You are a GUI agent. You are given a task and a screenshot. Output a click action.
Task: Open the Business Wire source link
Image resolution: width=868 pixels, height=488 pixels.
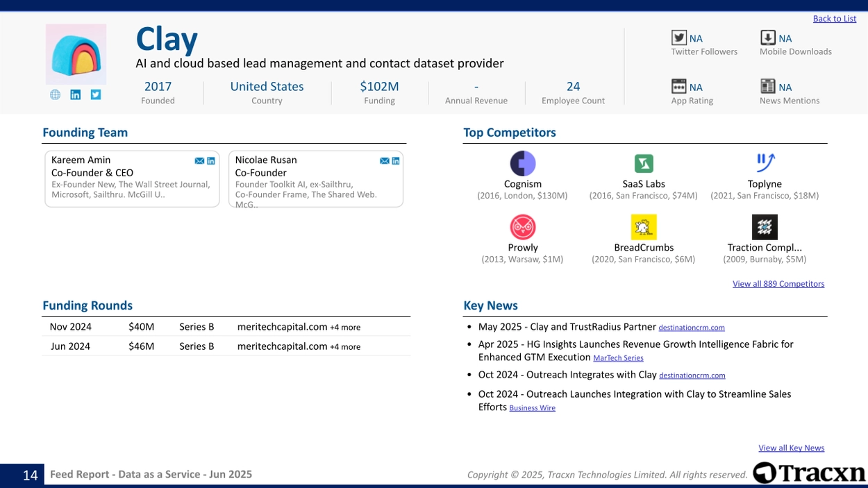(x=532, y=408)
